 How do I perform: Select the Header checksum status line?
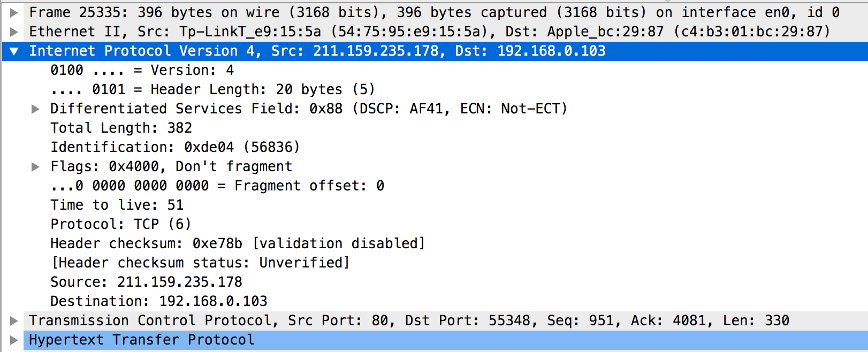pos(200,263)
